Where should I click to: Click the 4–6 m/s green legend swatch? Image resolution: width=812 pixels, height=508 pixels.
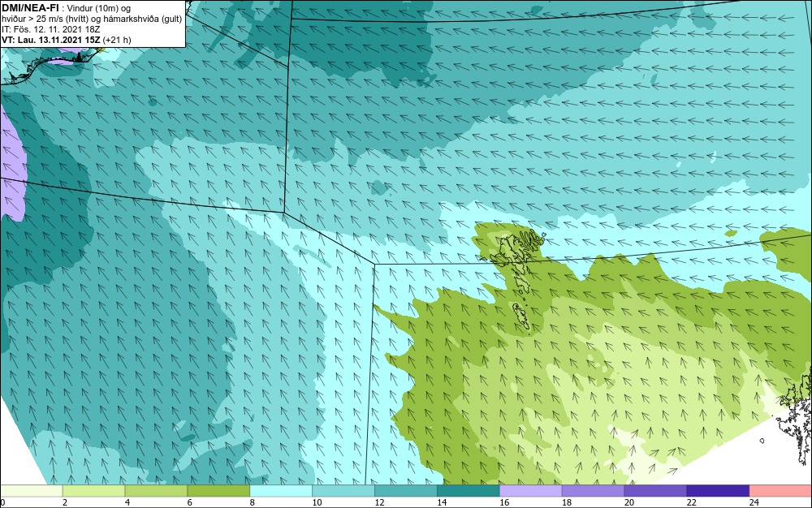[x=156, y=491]
